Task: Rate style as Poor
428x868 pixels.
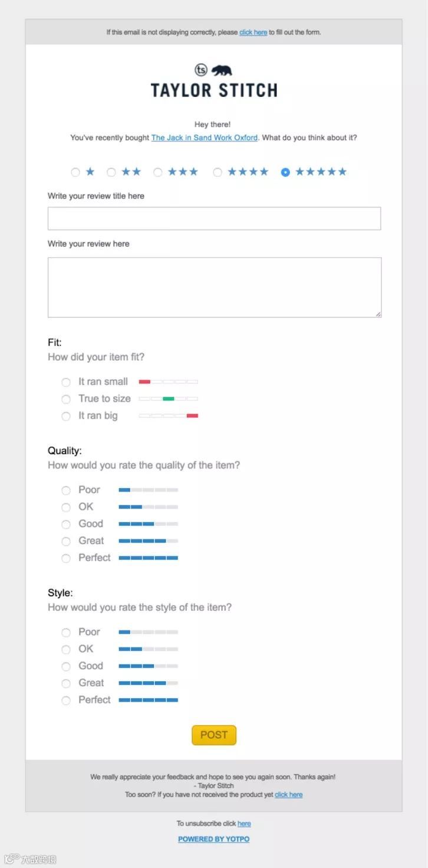Action: (x=66, y=632)
